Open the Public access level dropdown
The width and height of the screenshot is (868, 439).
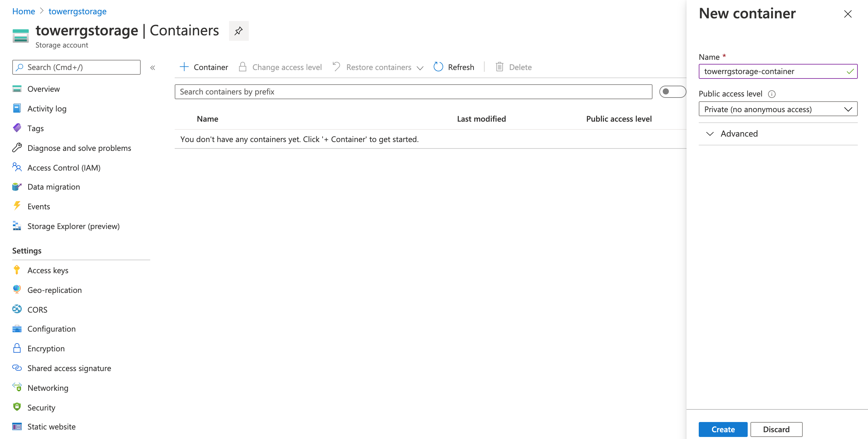(778, 109)
